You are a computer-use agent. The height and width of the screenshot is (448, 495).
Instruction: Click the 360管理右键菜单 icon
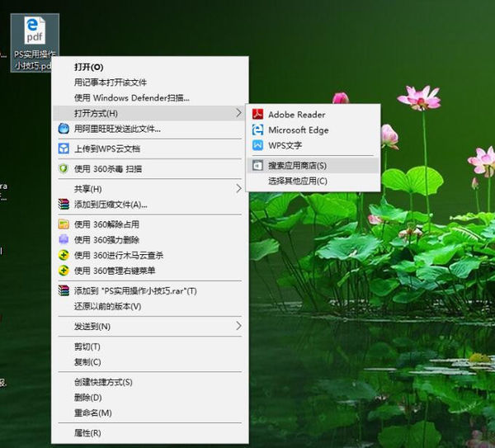[x=64, y=271]
